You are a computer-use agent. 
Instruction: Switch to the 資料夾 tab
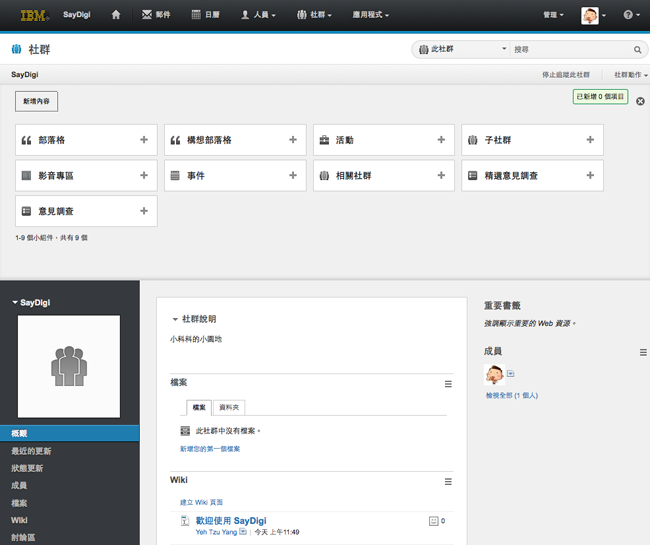tap(229, 407)
